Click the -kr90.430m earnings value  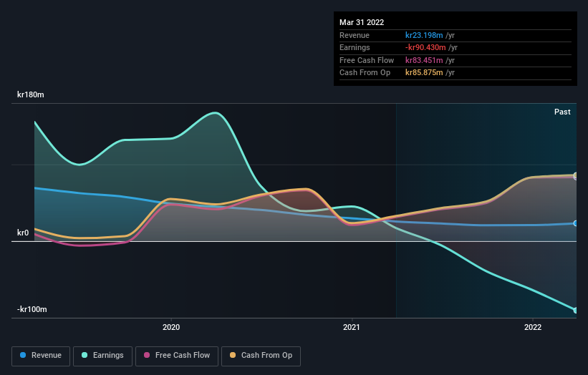(425, 47)
